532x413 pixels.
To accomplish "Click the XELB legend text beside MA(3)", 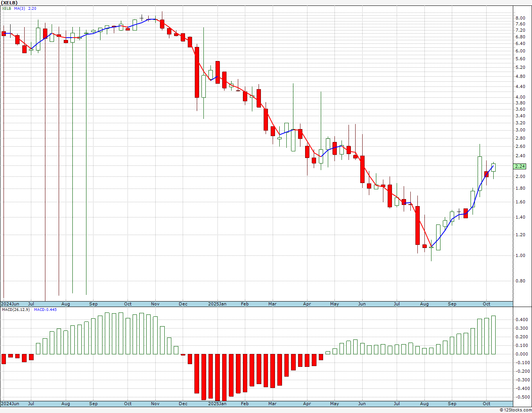I will [x=6, y=8].
